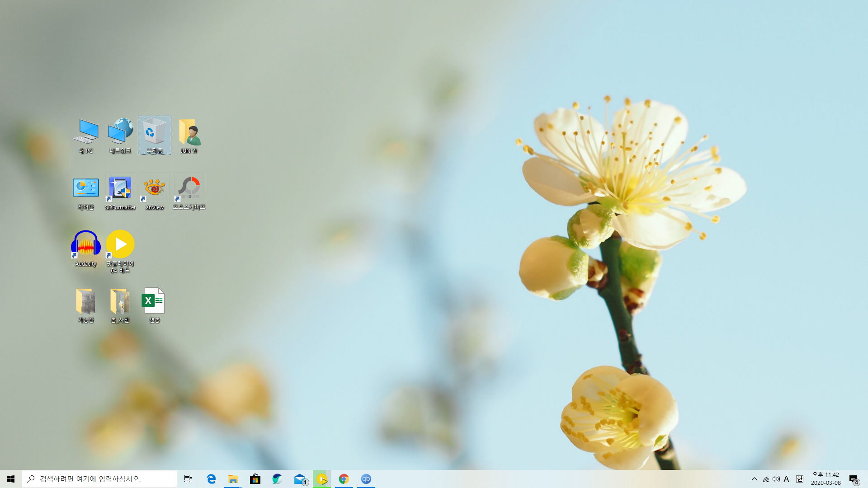This screenshot has width=868, height=488.
Task: Open the Windows Start menu
Action: [11, 479]
